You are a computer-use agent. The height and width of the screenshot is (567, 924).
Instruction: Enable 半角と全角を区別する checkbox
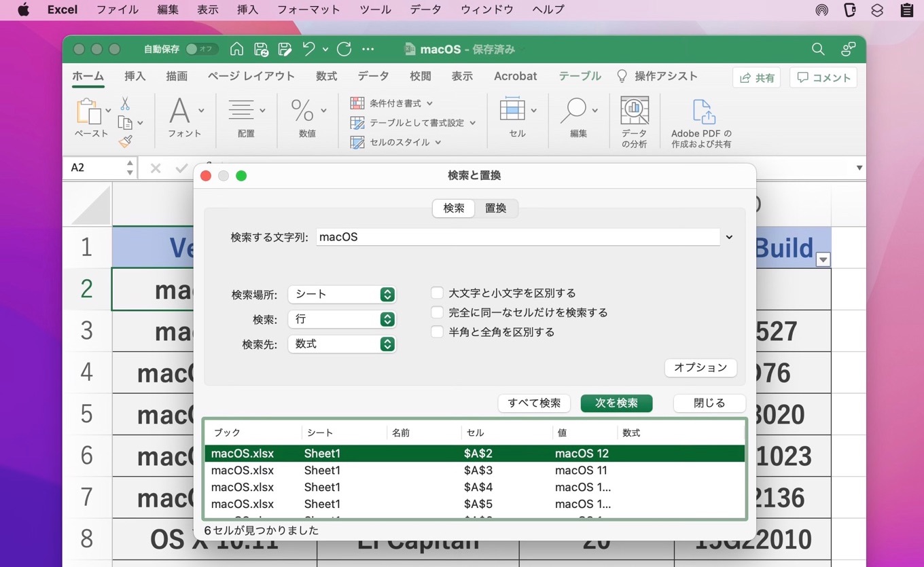pyautogui.click(x=438, y=332)
